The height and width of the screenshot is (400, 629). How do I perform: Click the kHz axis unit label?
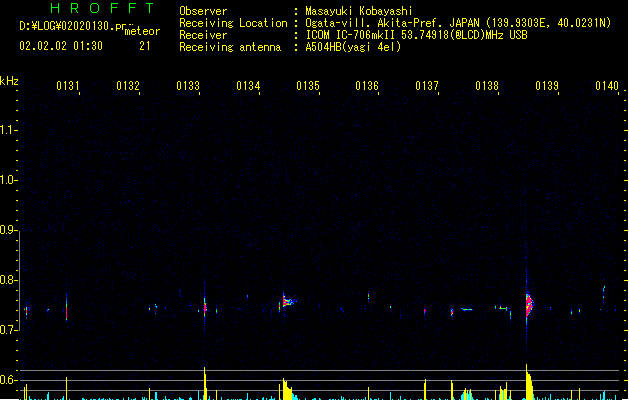(9, 81)
